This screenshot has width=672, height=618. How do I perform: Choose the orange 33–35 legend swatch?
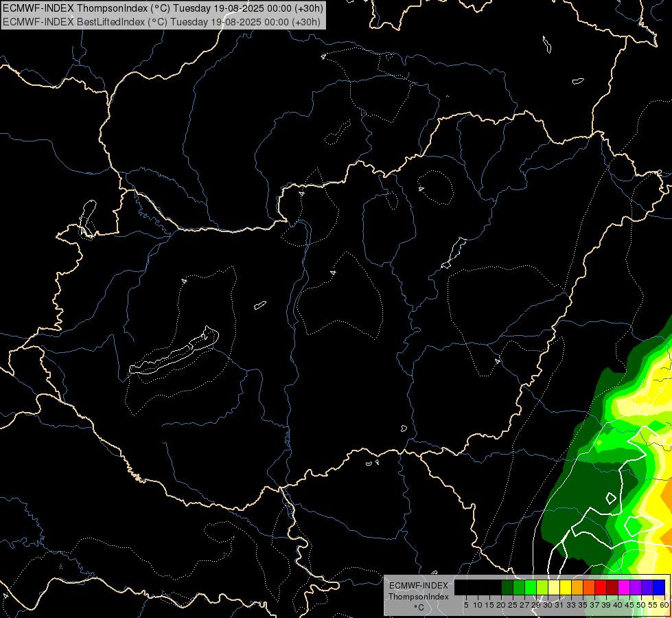[x=577, y=588]
